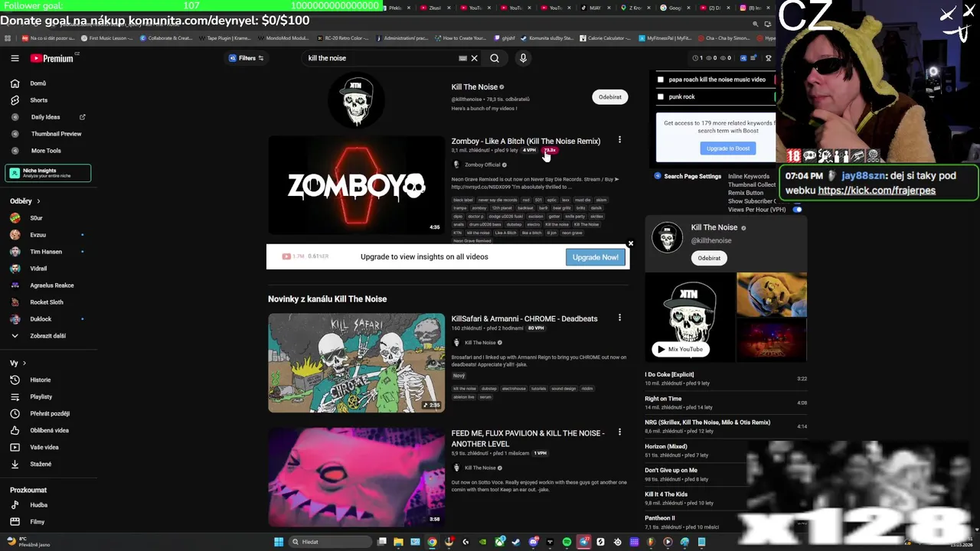Screen dimensions: 980x551
Task: Open Vidrail channel subscription
Action: coord(38,269)
